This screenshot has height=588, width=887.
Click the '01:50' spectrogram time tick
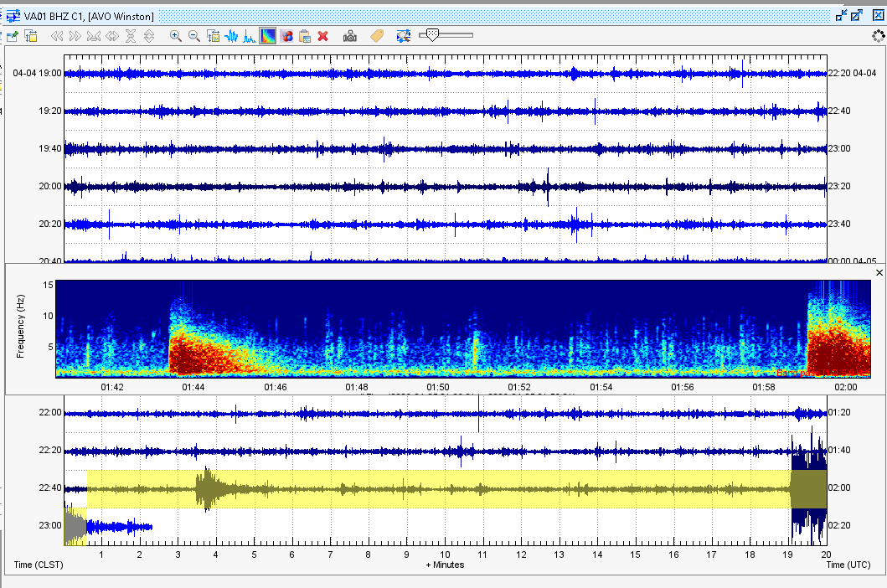[x=438, y=387]
